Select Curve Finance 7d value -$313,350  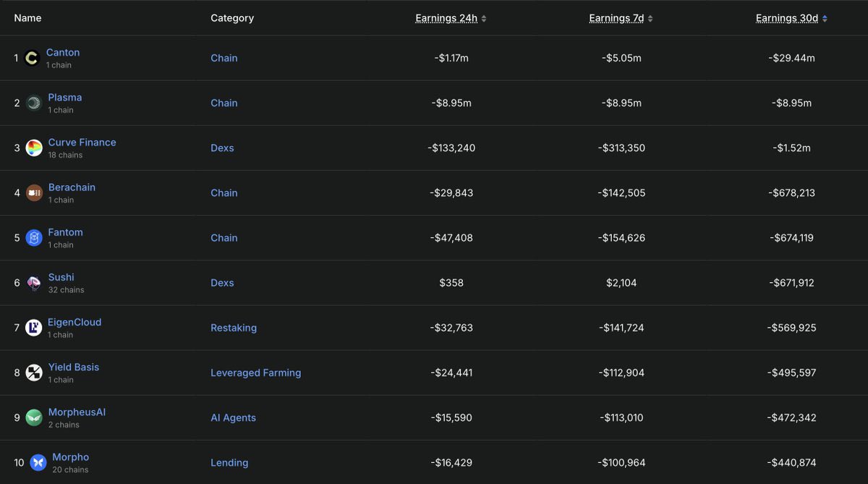tap(621, 148)
